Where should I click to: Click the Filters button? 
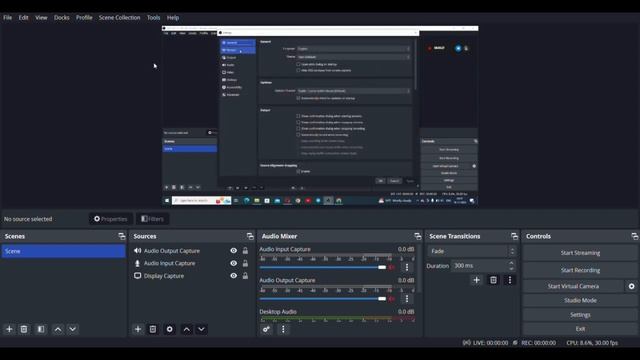[152, 219]
